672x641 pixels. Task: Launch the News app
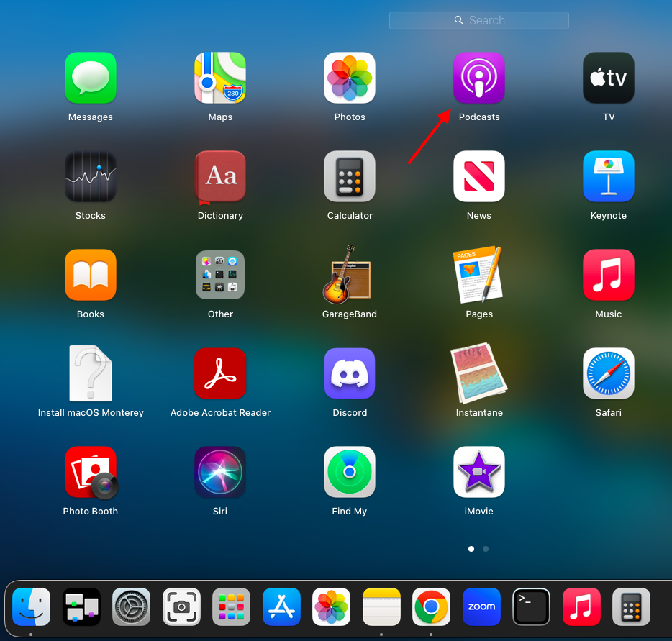tap(479, 176)
